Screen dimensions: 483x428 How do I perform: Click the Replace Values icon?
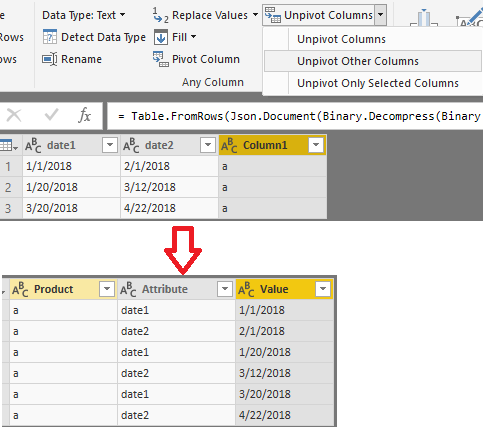coord(160,15)
